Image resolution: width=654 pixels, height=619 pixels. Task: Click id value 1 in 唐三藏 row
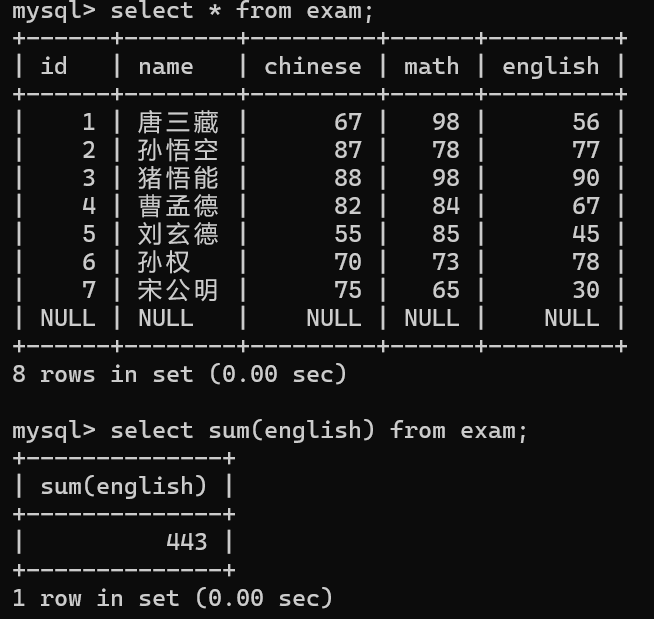89,122
